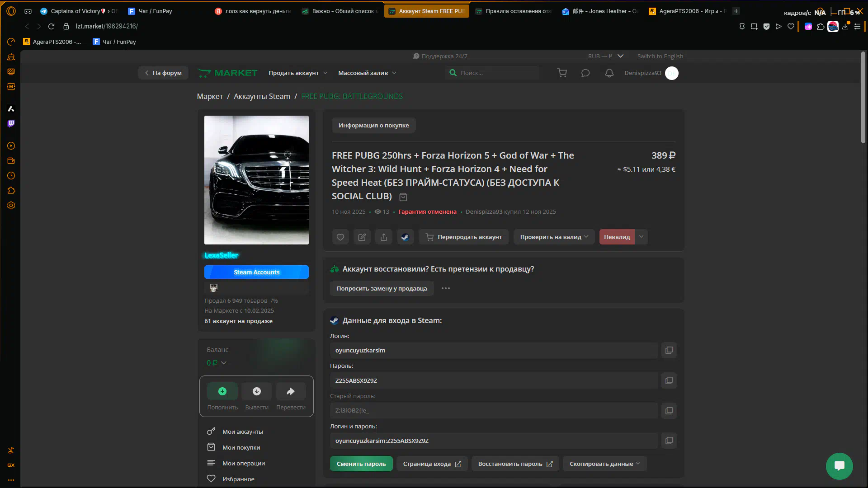The width and height of the screenshot is (868, 488).
Task: Open the messages chat bubble icon
Action: click(585, 73)
